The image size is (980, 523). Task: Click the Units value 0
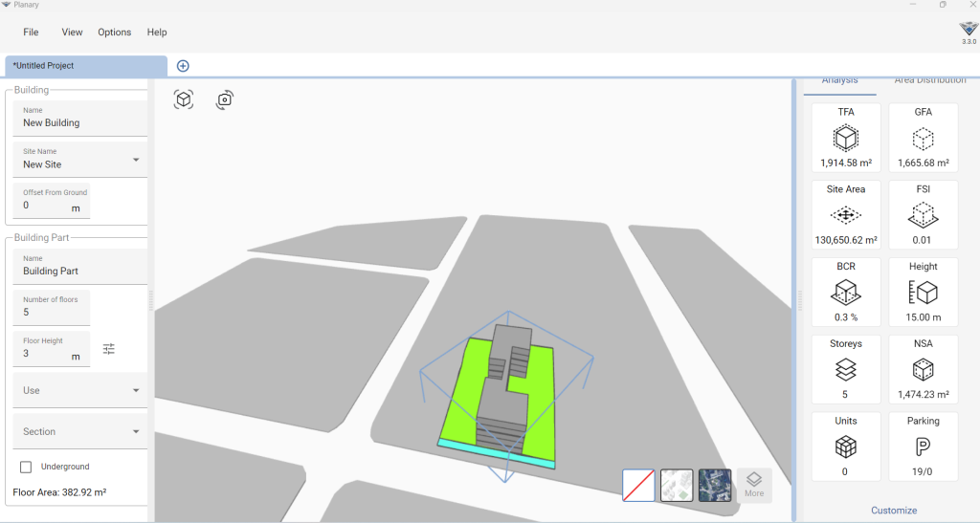pyautogui.click(x=844, y=471)
